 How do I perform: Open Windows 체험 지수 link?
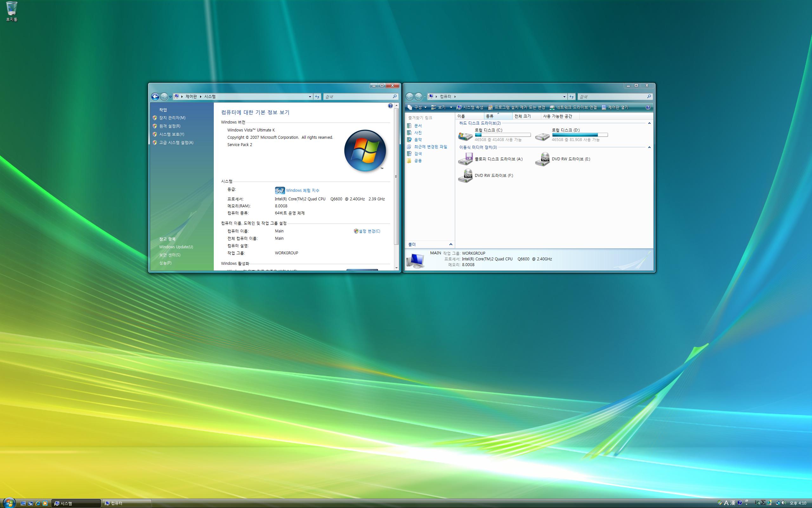[x=303, y=190]
